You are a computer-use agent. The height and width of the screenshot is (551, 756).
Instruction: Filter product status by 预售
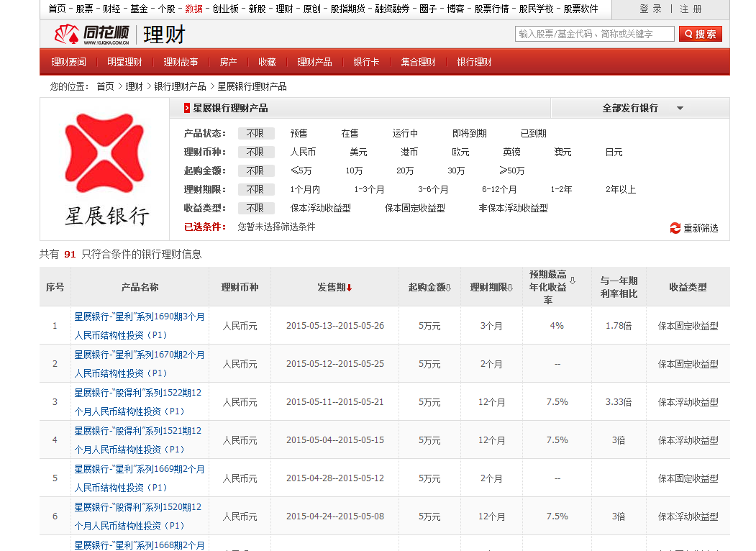[x=299, y=134]
